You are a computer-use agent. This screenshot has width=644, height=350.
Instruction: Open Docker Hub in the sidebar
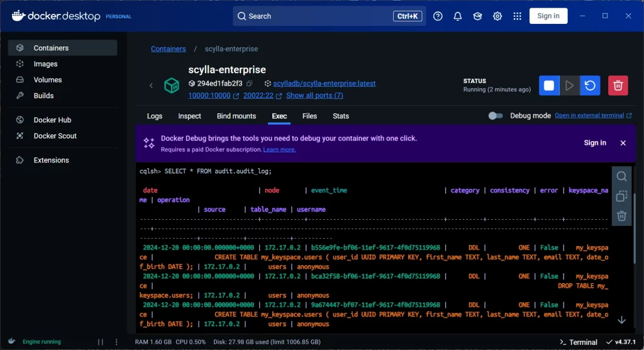[x=62, y=120]
